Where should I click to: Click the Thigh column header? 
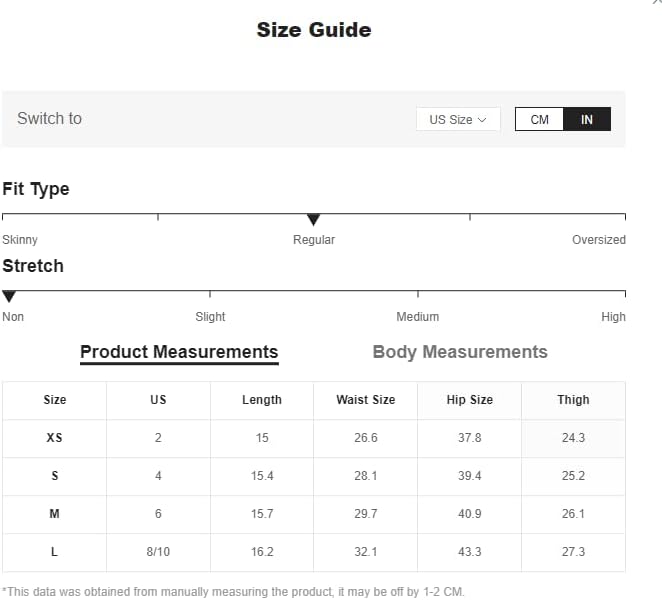click(573, 400)
